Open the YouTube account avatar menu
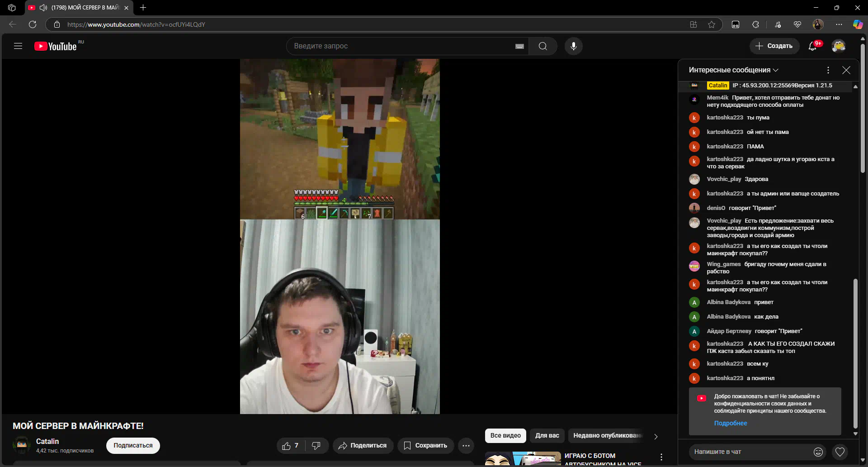 [839, 46]
